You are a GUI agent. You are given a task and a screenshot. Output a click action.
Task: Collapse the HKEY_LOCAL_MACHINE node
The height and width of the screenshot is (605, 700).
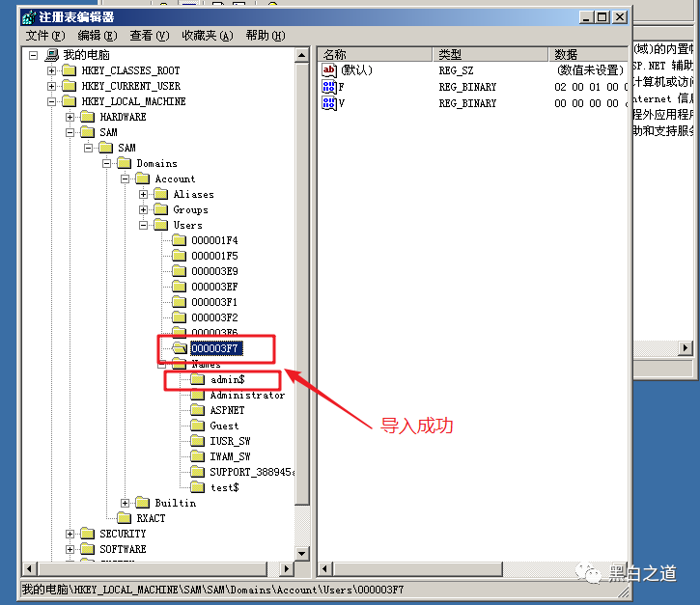(x=52, y=101)
